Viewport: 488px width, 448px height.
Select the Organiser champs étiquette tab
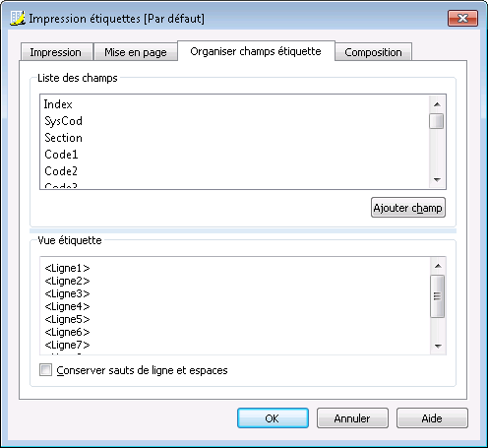point(256,51)
